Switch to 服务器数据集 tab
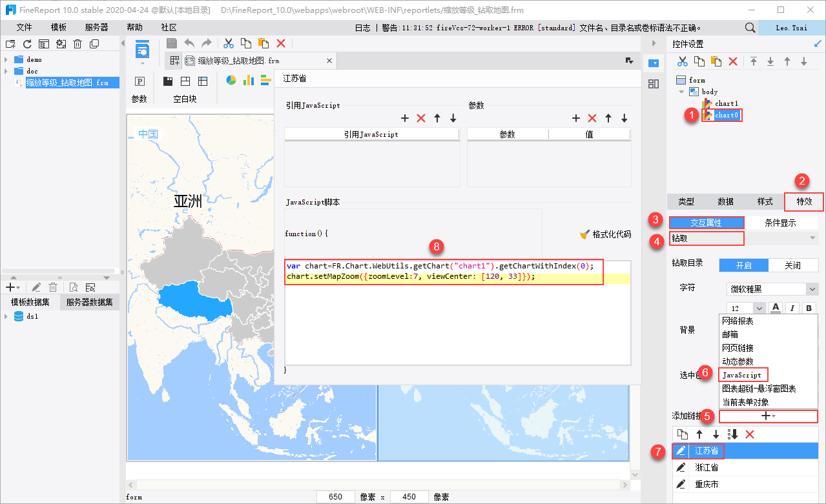 tap(89, 302)
